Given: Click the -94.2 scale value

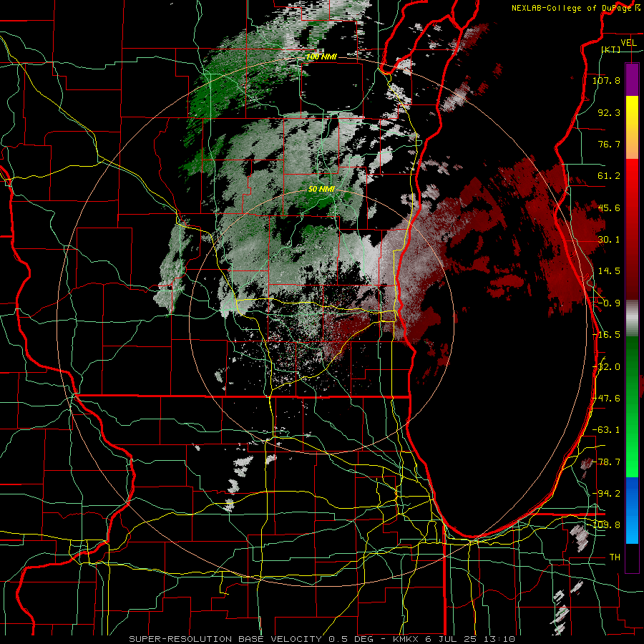Looking at the screenshot, I should coord(606,494).
